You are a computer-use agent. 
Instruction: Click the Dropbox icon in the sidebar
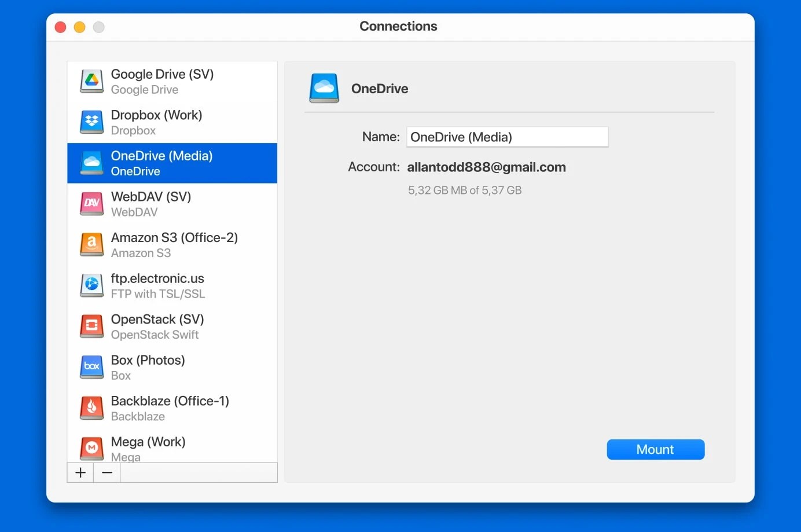pos(91,122)
